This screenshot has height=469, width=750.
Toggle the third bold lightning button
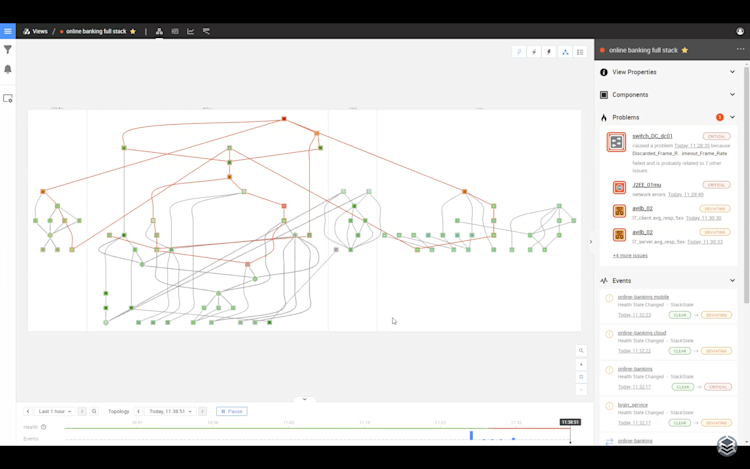click(549, 52)
